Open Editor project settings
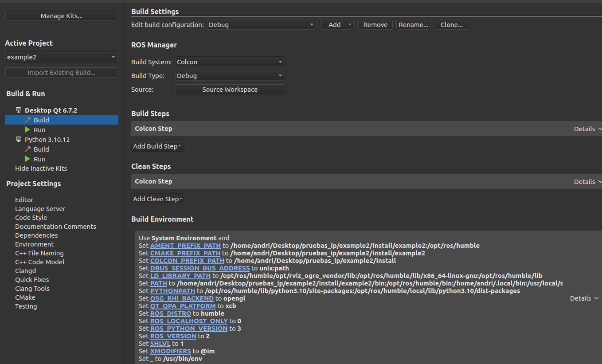Image resolution: width=602 pixels, height=364 pixels. tap(24, 200)
